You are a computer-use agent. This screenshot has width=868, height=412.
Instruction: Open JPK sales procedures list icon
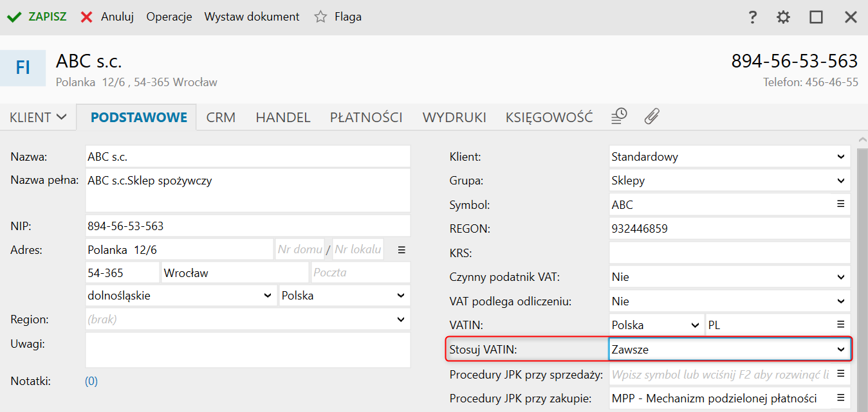pyautogui.click(x=840, y=373)
